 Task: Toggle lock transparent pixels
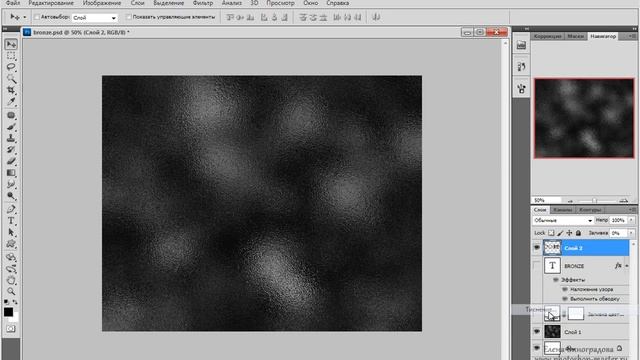[551, 233]
